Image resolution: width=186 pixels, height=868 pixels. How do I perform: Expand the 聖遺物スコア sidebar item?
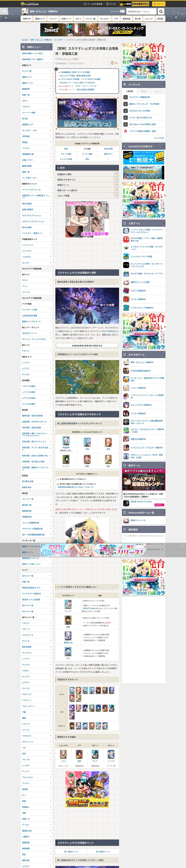[x=37, y=124]
